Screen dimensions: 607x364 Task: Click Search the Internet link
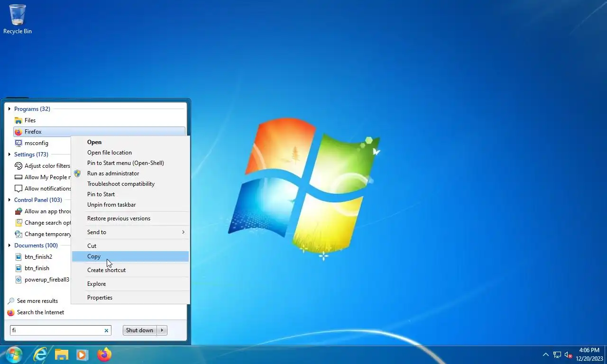point(40,312)
